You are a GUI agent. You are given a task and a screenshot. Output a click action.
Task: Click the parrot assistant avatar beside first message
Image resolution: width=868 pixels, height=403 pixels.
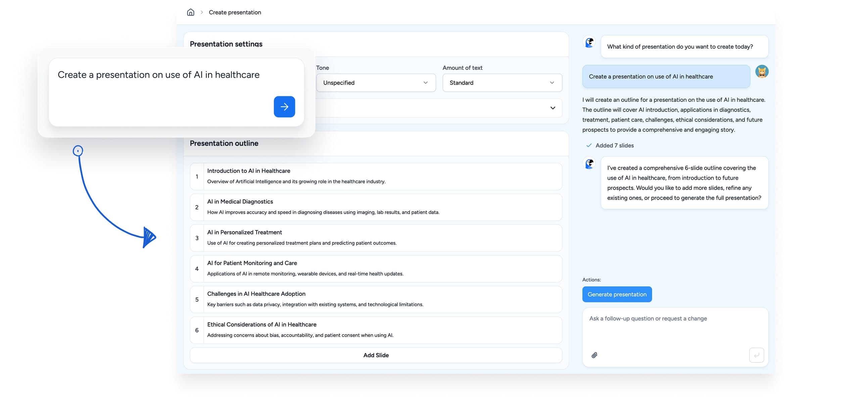coord(589,43)
